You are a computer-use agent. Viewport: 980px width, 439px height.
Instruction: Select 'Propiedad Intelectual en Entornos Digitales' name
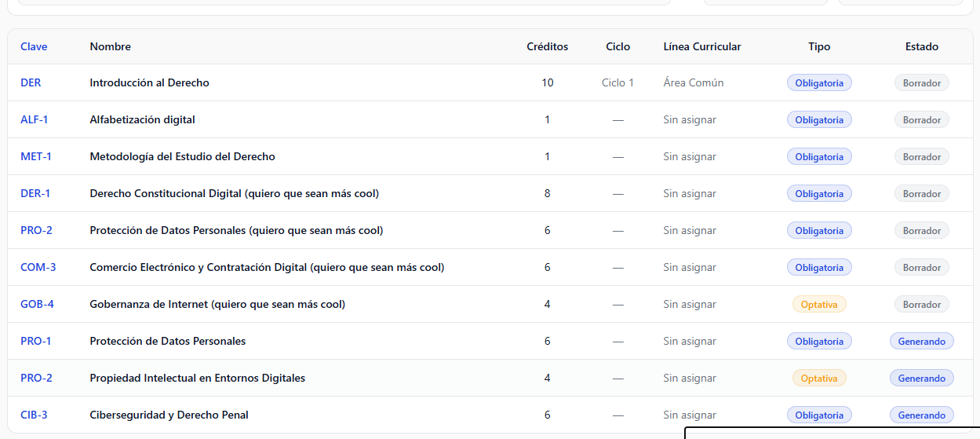pyautogui.click(x=197, y=378)
